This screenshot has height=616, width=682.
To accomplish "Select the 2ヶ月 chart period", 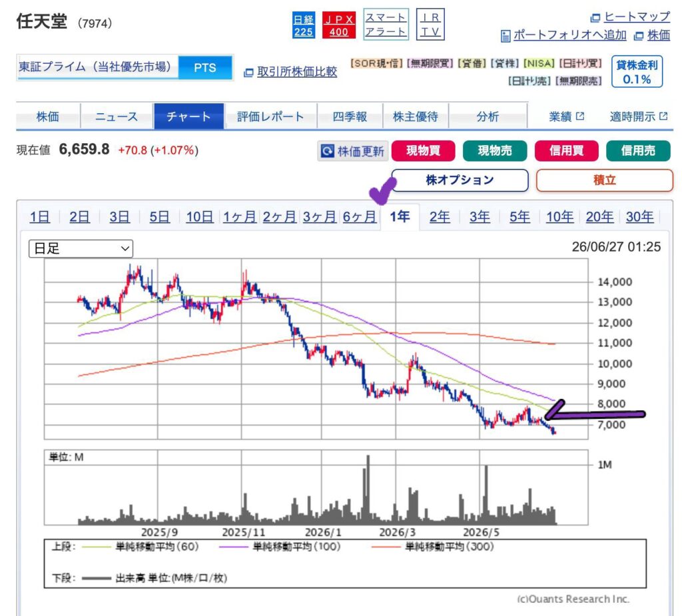I will pyautogui.click(x=280, y=216).
